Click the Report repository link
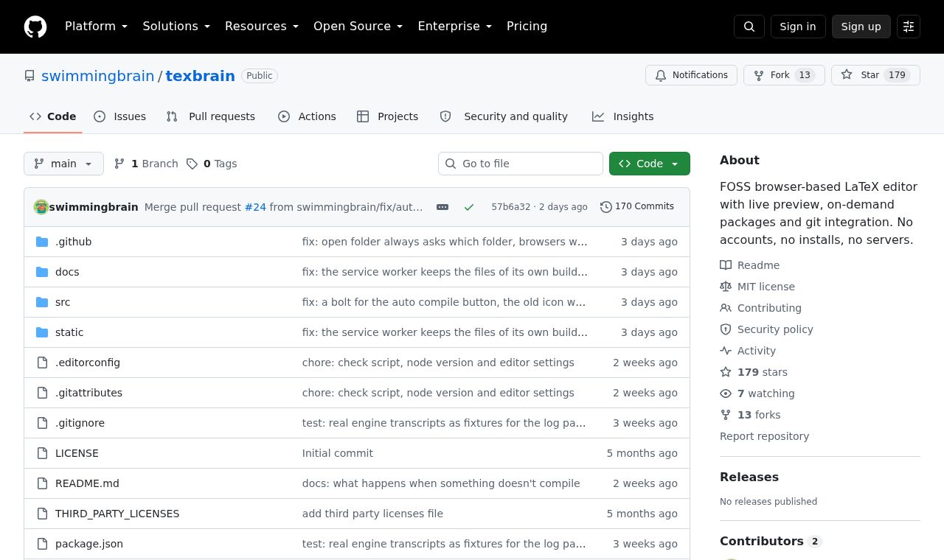 coord(764,436)
